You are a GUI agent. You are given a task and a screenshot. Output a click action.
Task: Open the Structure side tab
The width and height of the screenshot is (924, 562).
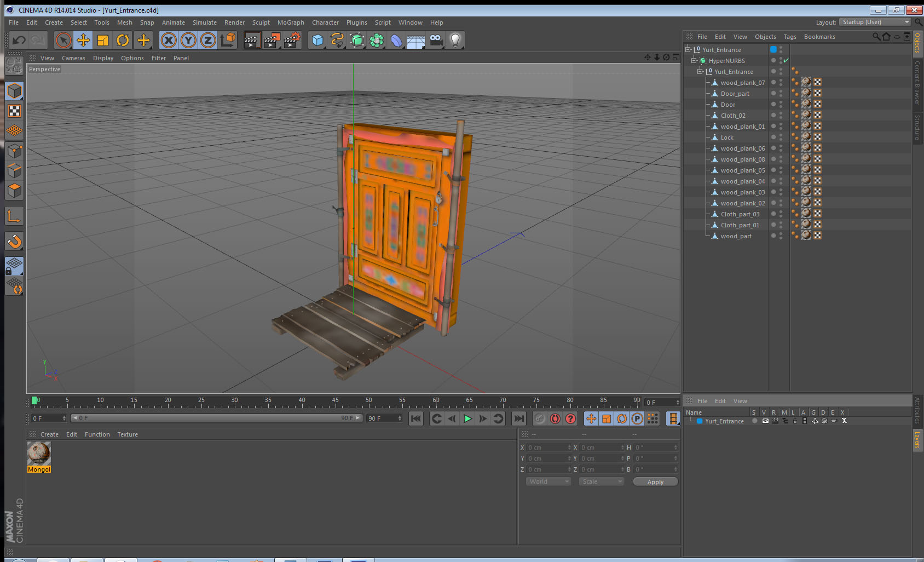[917, 127]
